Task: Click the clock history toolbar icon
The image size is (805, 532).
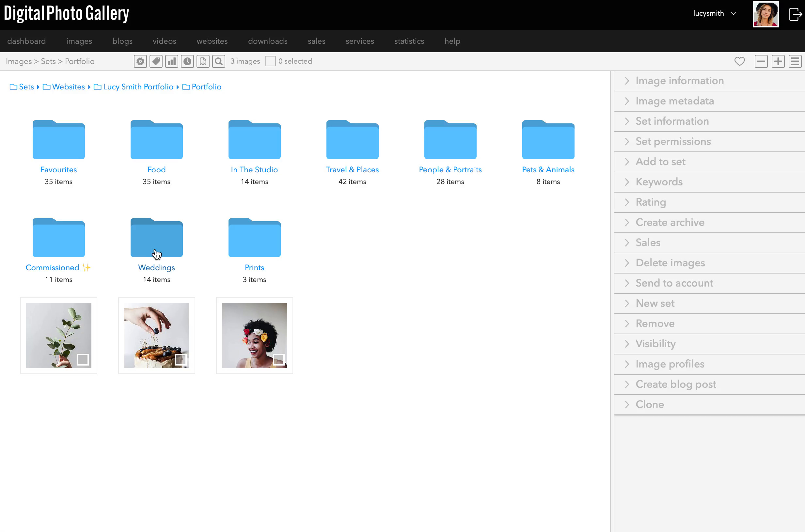Action: pos(187,61)
